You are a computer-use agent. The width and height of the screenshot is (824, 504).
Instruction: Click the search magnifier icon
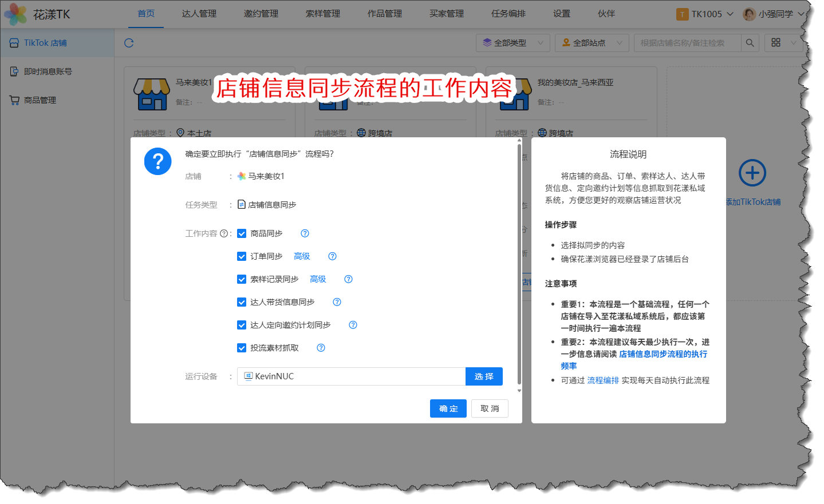pos(750,43)
